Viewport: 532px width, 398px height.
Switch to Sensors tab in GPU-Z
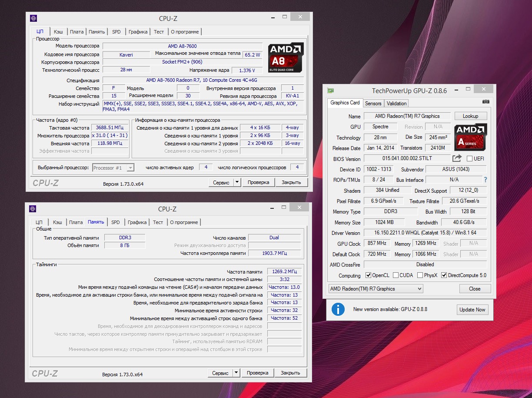pyautogui.click(x=373, y=104)
